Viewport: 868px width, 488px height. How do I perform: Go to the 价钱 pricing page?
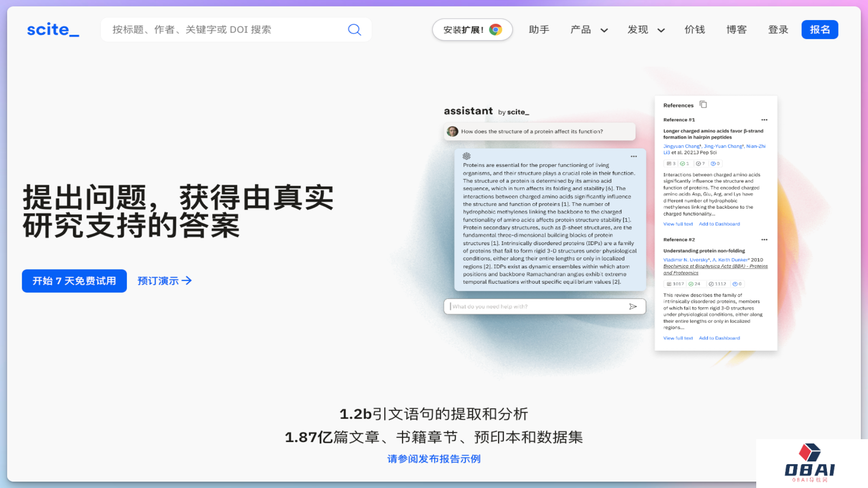pos(694,30)
